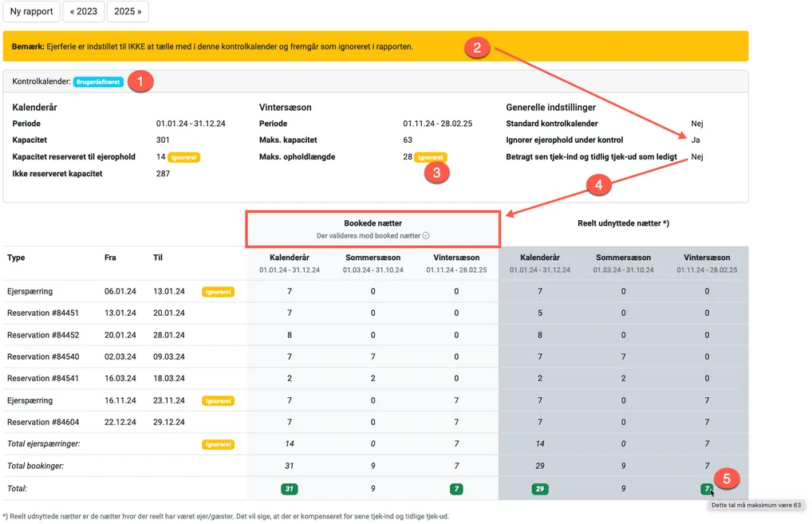Click the "Brugerdefineret" badge next to Kontrolkalender

[x=97, y=81]
